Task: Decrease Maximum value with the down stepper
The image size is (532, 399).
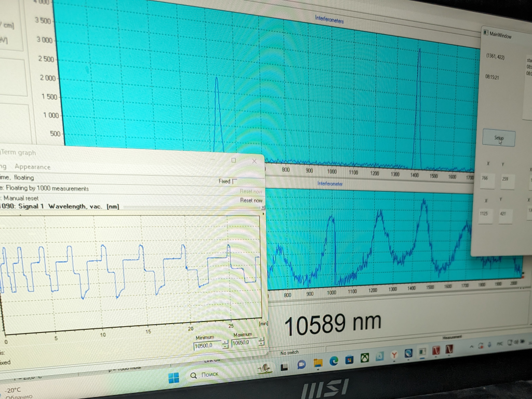Action: (x=261, y=344)
